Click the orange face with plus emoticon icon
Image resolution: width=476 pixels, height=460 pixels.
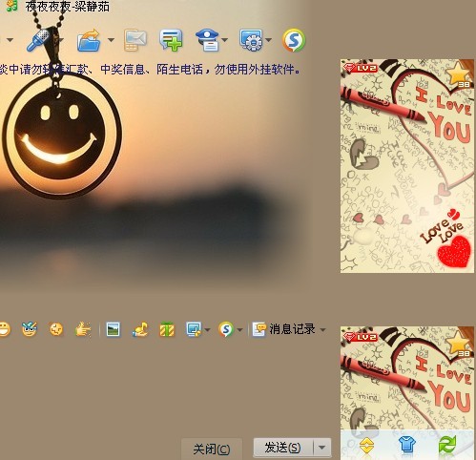56,329
